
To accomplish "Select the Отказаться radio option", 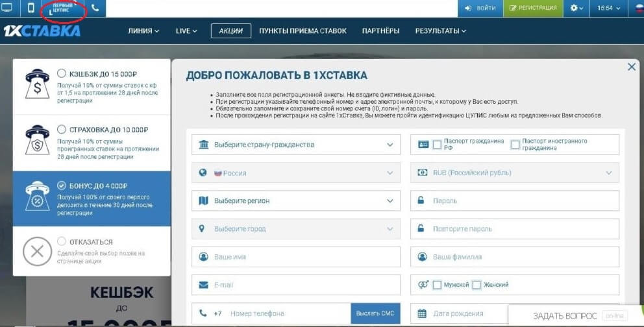I will click(x=62, y=241).
